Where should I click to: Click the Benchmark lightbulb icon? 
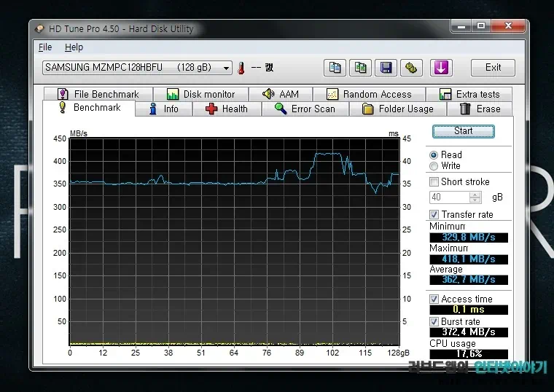63,107
